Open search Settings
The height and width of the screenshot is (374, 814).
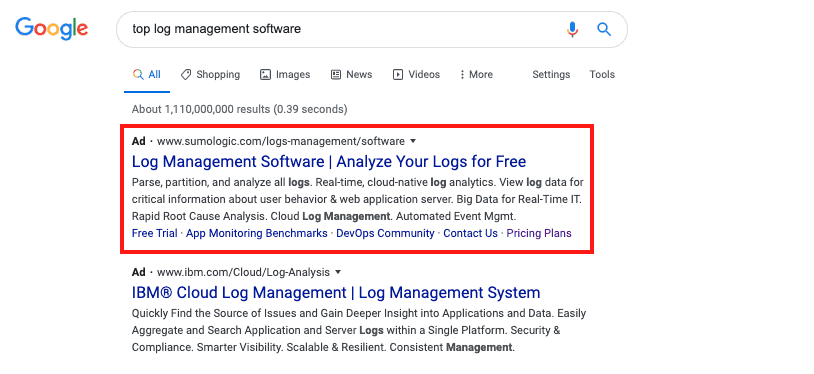pos(551,75)
